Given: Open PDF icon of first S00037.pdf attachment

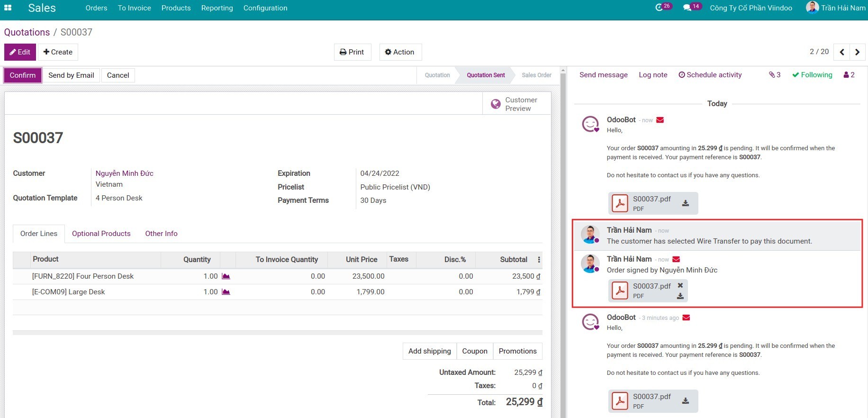Looking at the screenshot, I should tap(620, 203).
